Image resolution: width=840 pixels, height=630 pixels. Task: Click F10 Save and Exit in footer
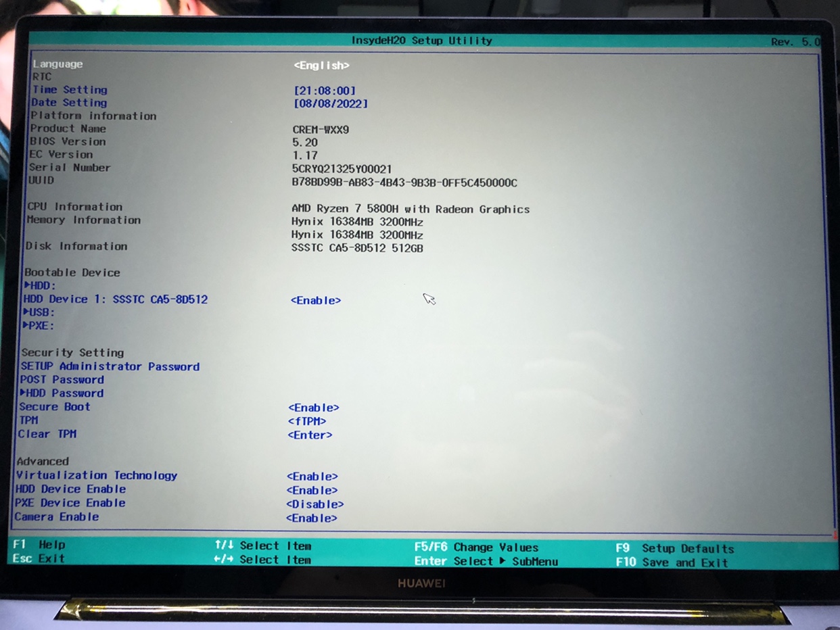[672, 562]
